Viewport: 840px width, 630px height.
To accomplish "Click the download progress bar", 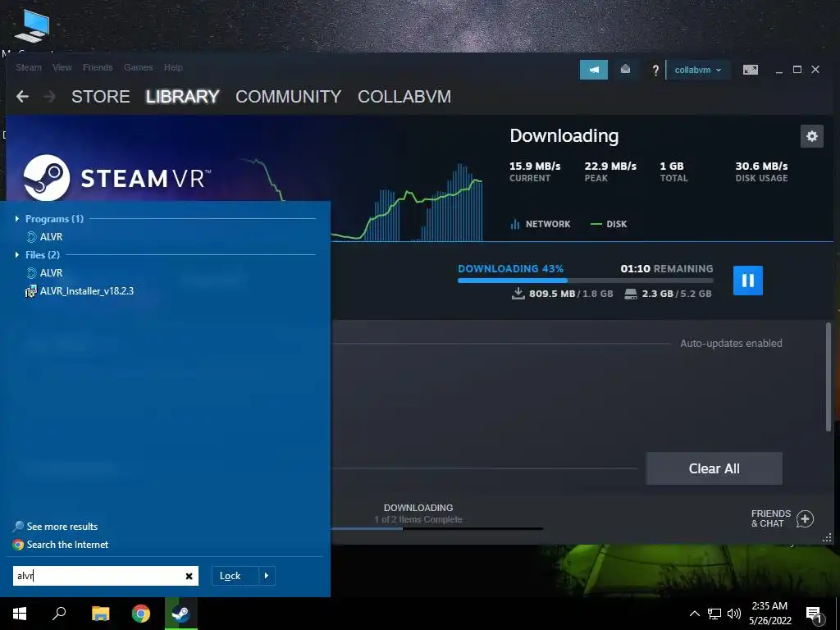I will point(585,281).
